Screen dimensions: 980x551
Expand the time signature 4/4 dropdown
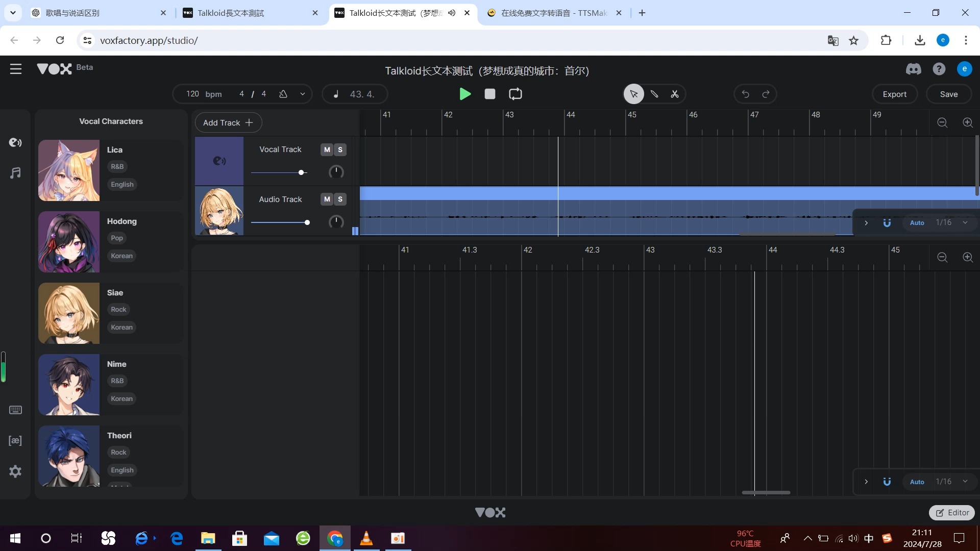pyautogui.click(x=302, y=94)
